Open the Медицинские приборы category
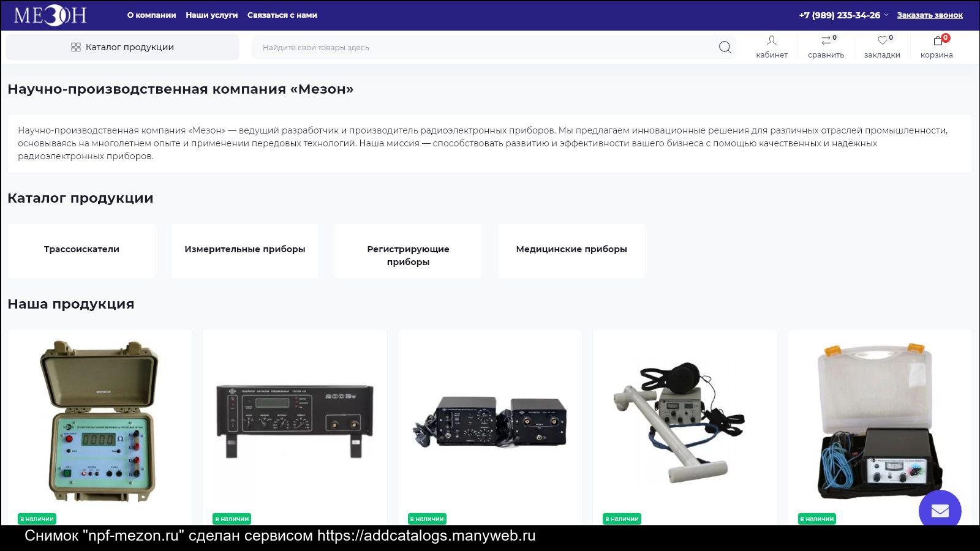This screenshot has width=980, height=551. click(x=571, y=250)
